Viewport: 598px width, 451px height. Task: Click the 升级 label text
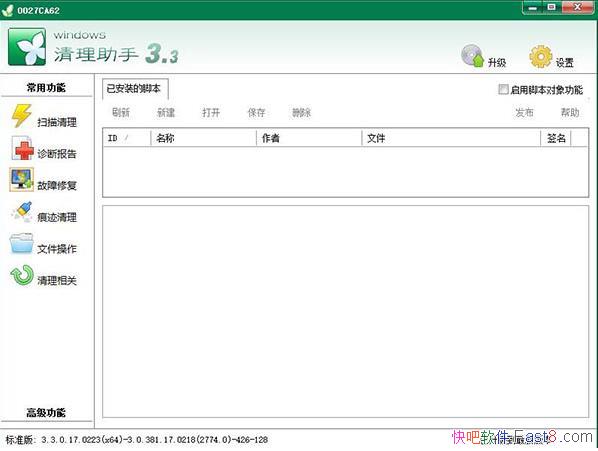click(497, 63)
